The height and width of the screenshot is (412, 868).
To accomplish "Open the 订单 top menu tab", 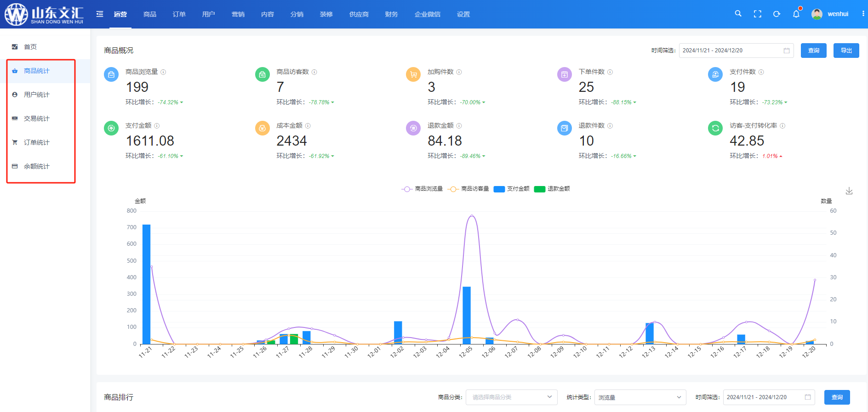I will pyautogui.click(x=179, y=14).
